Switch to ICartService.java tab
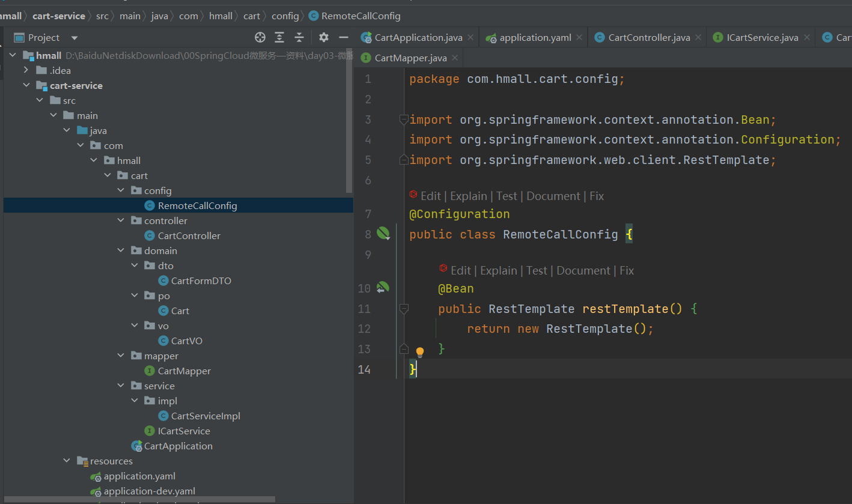The image size is (852, 504). (762, 37)
